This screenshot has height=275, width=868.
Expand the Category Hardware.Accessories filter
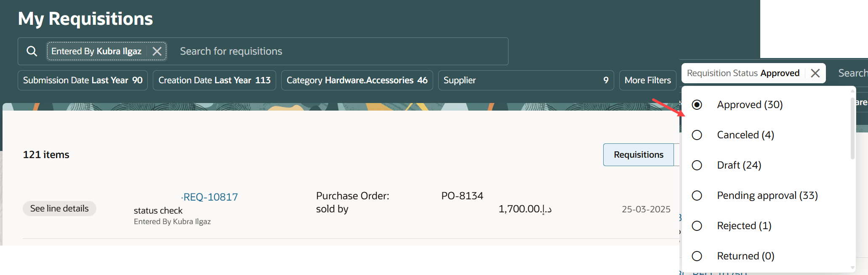click(357, 80)
